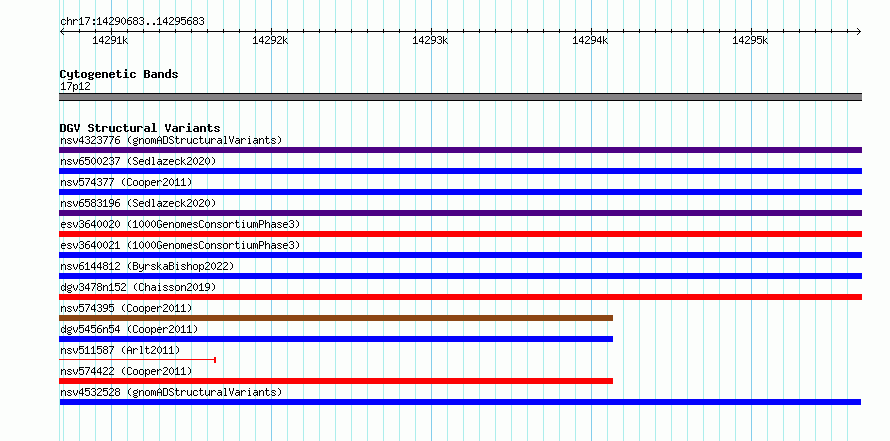Viewport: 890px width, 441px height.
Task: Open the nsv6583196 (Sedlazeck2020) label
Action: (x=138, y=203)
